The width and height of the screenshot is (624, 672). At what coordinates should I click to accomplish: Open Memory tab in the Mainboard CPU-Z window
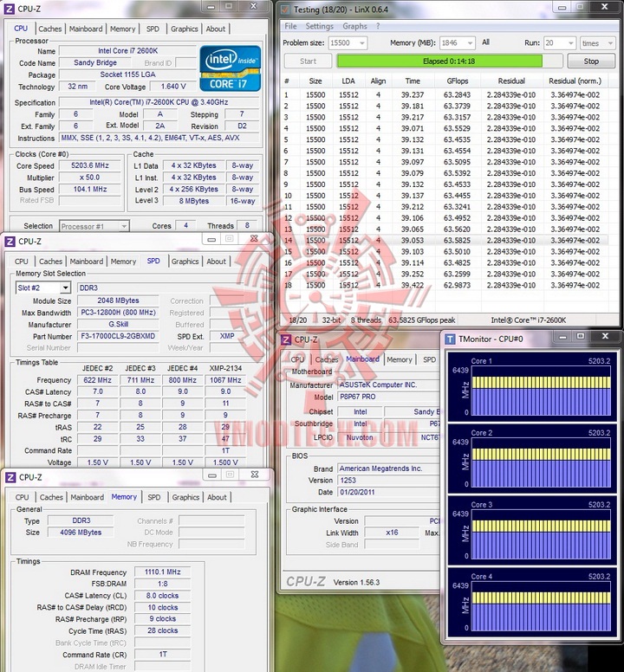[400, 360]
